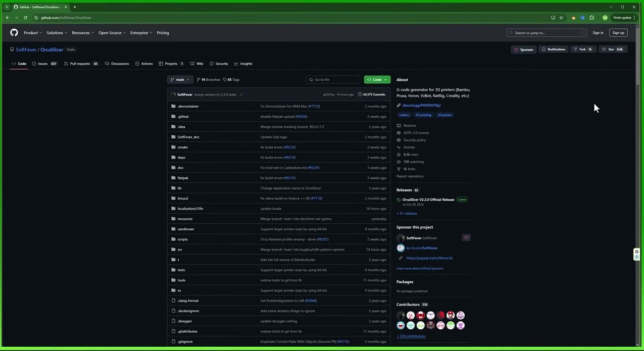Switch to the Wiki tab

pyautogui.click(x=197, y=64)
